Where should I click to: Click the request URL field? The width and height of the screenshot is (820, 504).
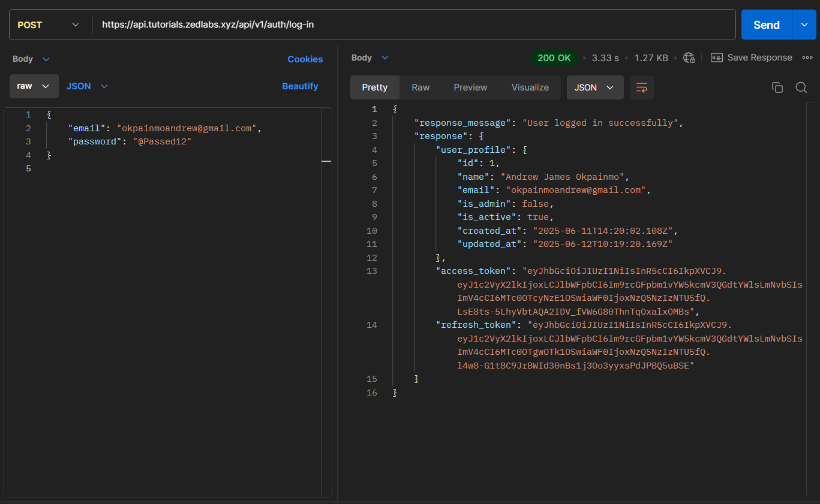[x=414, y=25]
